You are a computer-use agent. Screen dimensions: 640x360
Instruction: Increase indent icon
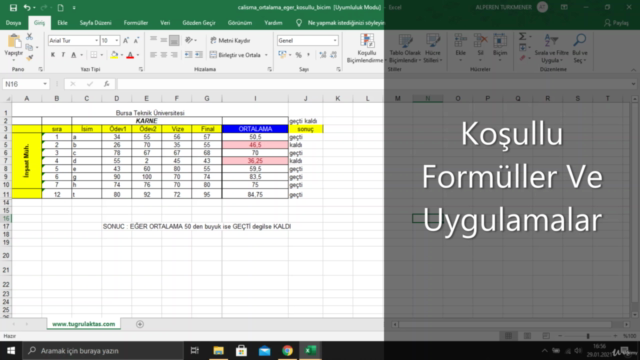199,55
